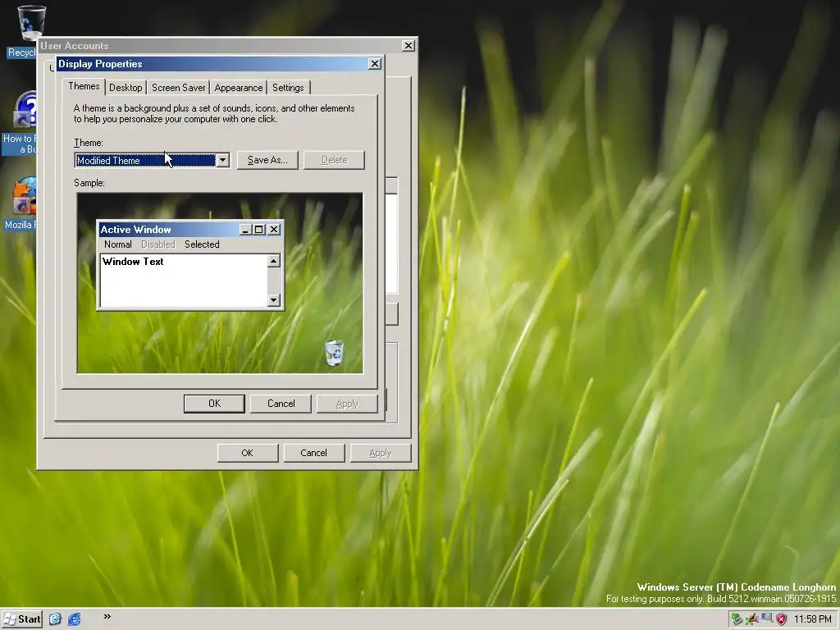Launch Show Desktop from Quick Launch
The width and height of the screenshot is (840, 630).
click(55, 619)
